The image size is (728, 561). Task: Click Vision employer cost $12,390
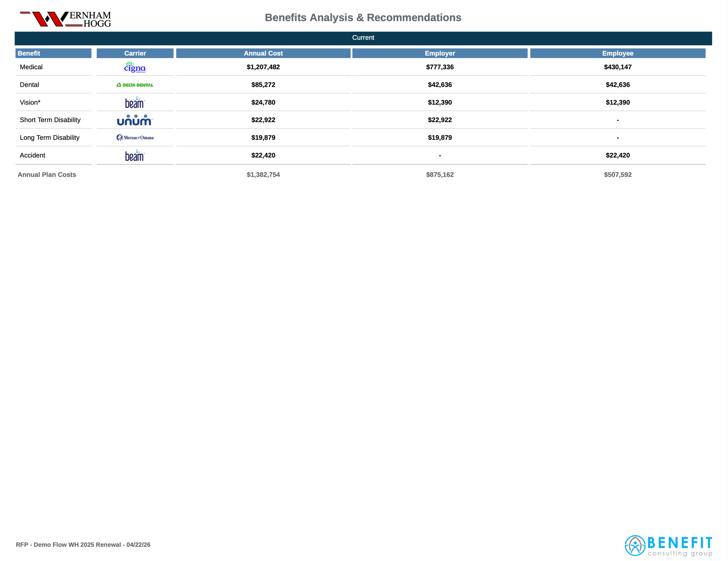440,103
